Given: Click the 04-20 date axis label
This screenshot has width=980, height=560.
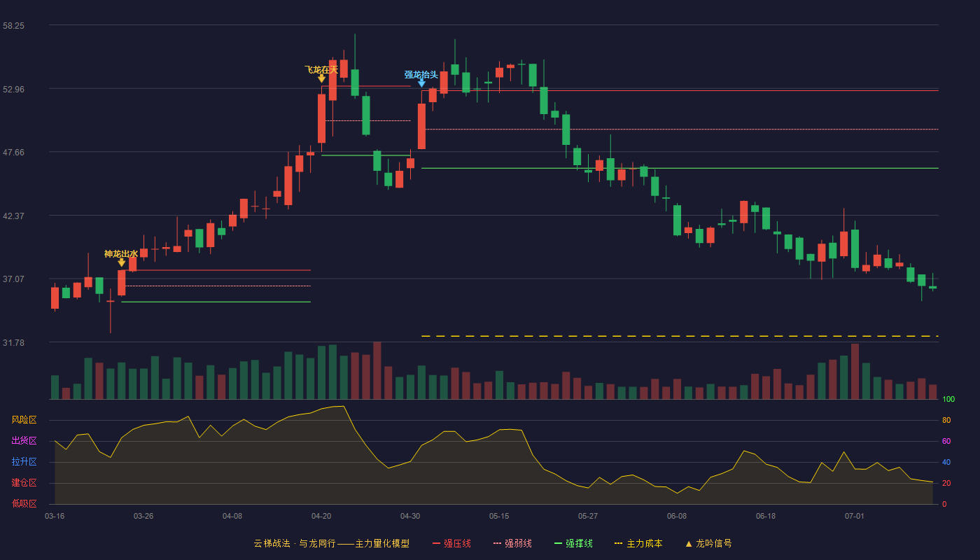Looking at the screenshot, I should (321, 516).
